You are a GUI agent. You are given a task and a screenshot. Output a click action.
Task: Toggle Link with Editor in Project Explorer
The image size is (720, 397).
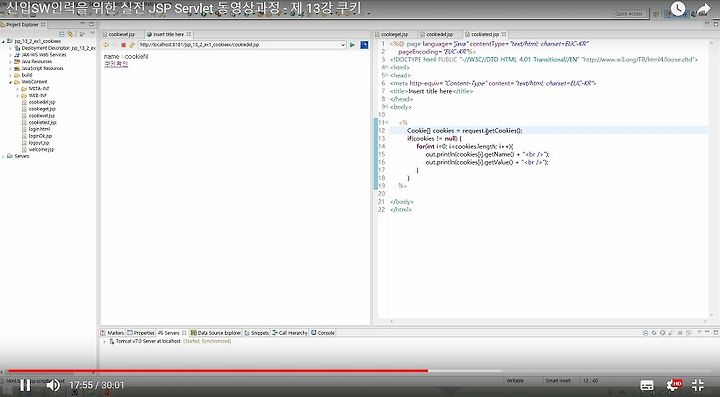70,34
